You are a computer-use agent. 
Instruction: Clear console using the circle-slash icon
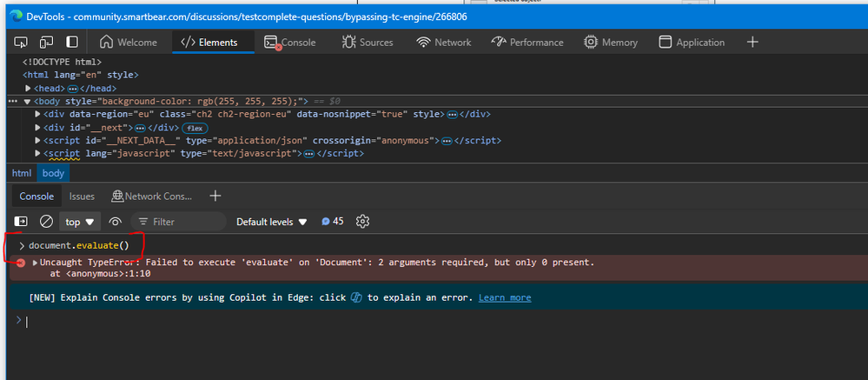[x=47, y=222]
